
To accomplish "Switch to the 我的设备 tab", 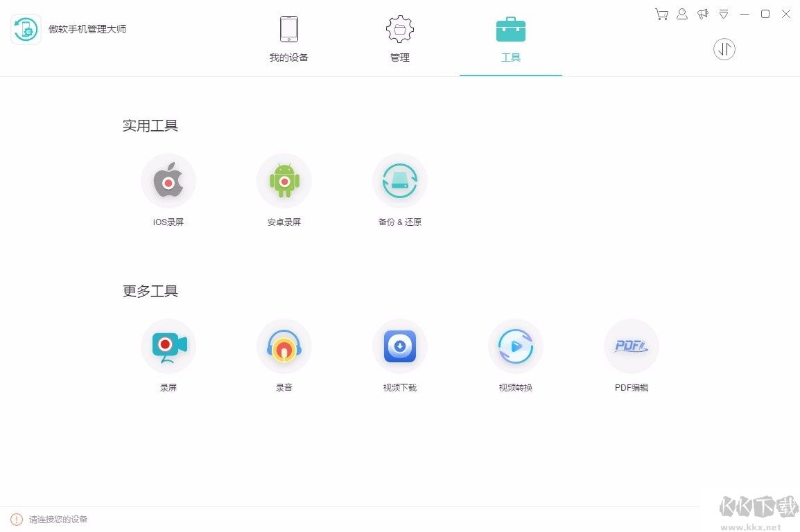I will point(289,39).
